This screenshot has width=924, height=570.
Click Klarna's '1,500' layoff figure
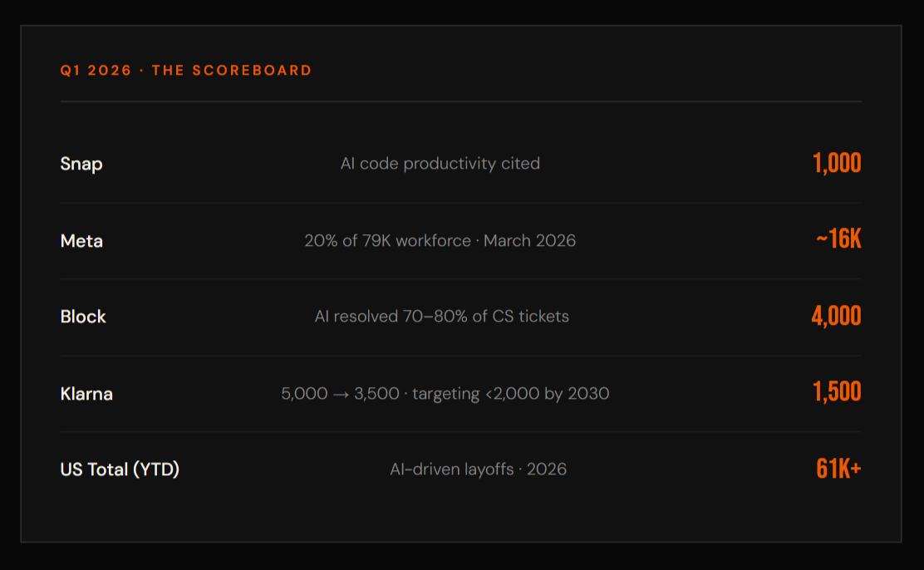[x=837, y=391]
